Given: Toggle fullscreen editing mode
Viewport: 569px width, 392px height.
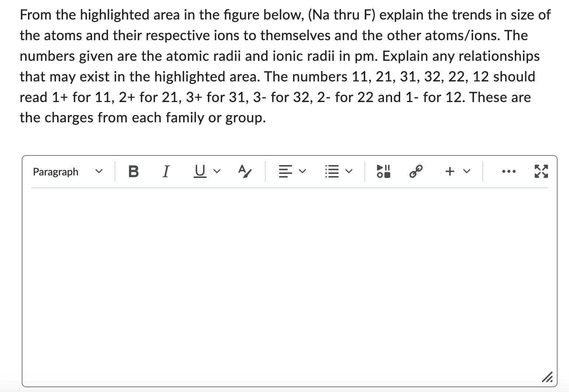Looking at the screenshot, I should click(542, 171).
